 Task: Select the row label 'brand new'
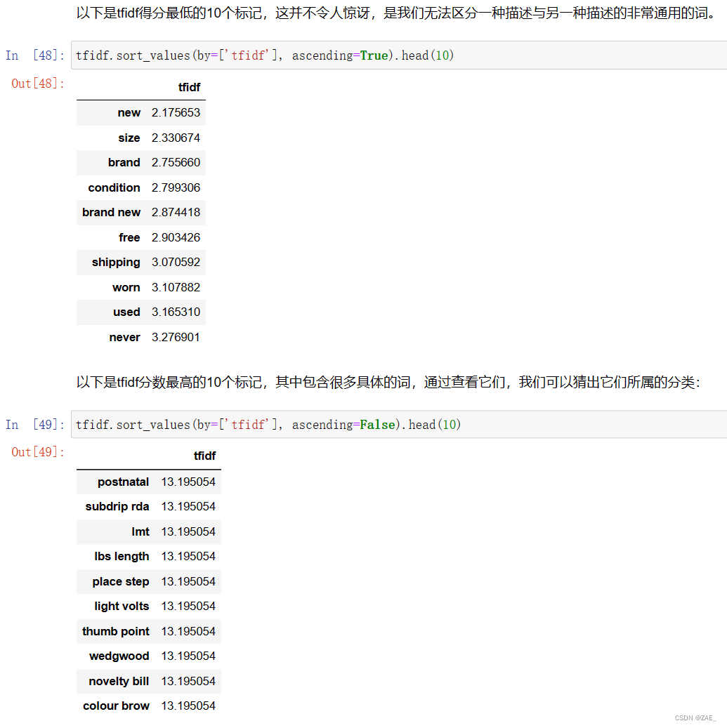pyautogui.click(x=111, y=212)
